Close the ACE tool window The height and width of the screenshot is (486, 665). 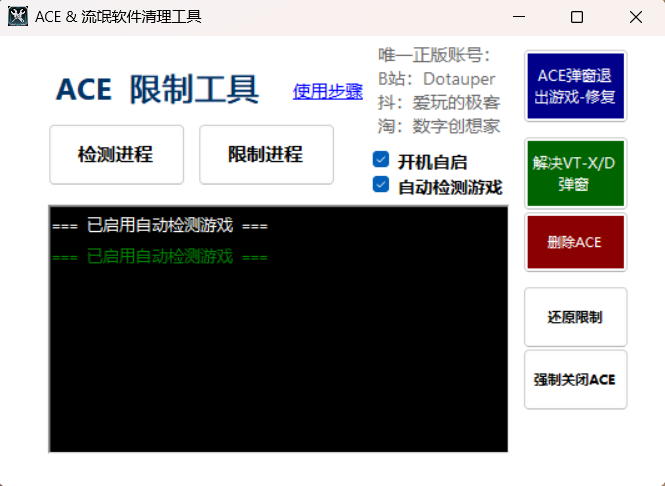[x=636, y=17]
